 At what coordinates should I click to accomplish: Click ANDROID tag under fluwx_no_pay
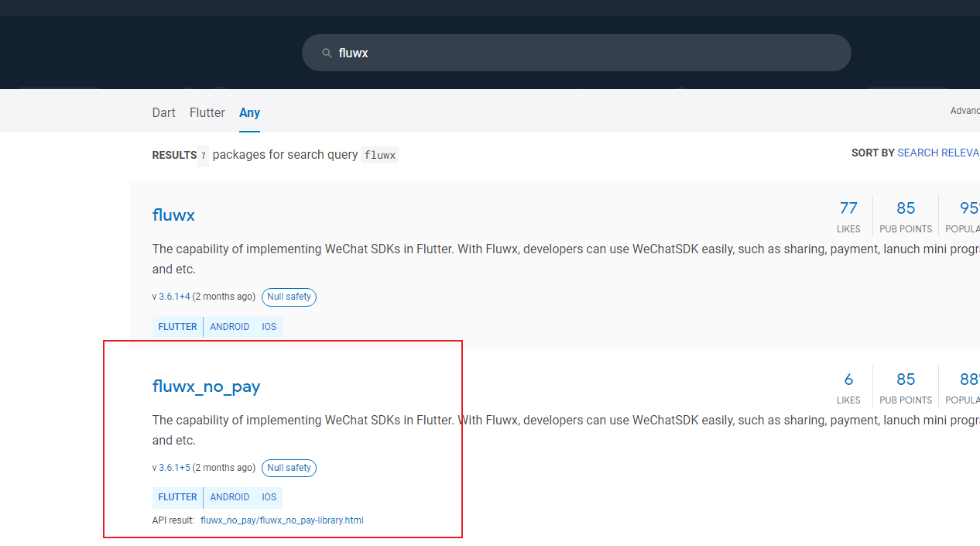pos(230,497)
